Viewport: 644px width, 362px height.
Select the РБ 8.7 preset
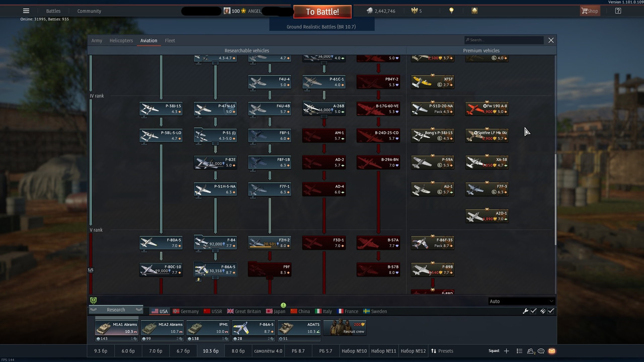click(298, 351)
